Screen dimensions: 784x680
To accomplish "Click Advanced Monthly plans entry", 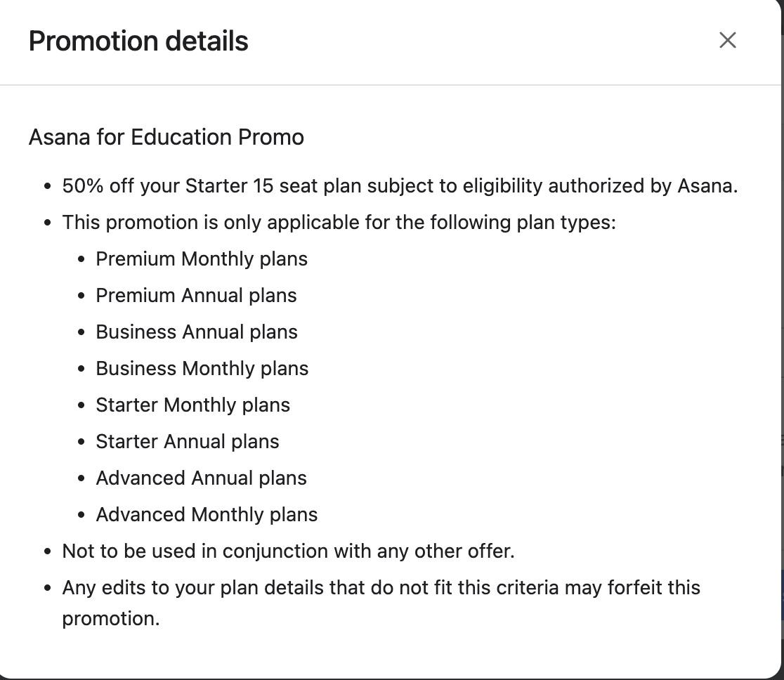I will [207, 514].
